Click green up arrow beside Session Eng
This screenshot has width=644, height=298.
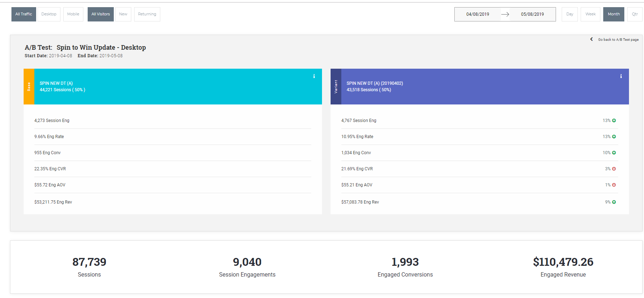(x=614, y=121)
